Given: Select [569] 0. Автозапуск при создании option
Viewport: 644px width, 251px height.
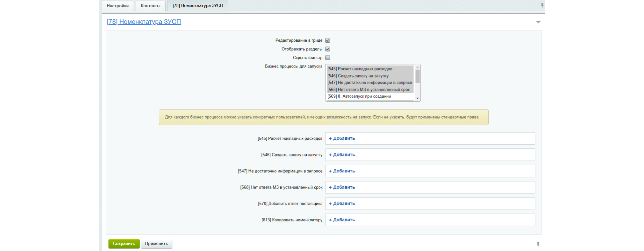Looking at the screenshot, I should (359, 96).
